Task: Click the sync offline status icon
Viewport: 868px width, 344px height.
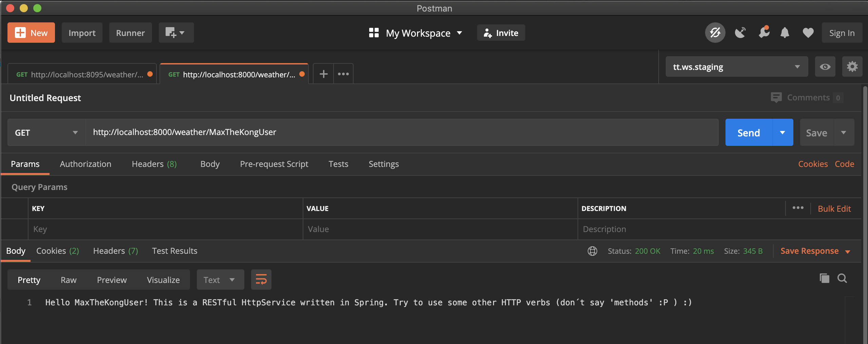Action: (x=715, y=33)
